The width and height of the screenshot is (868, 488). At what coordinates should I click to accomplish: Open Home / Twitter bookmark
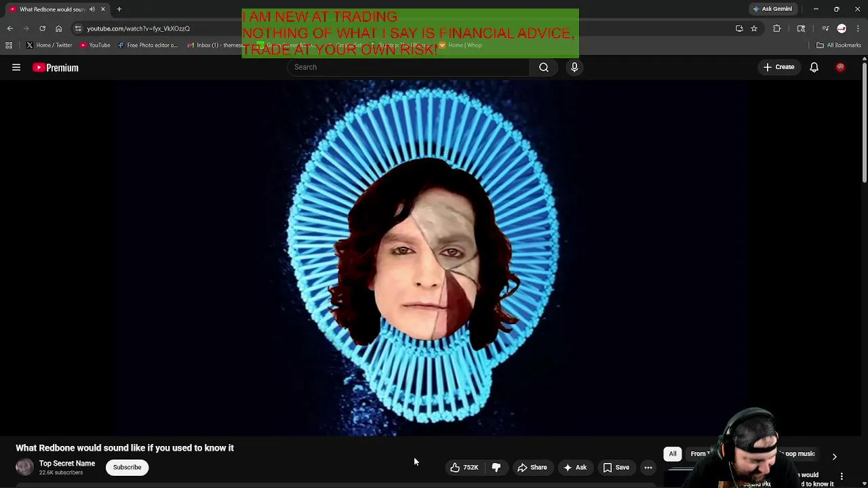[x=50, y=45]
